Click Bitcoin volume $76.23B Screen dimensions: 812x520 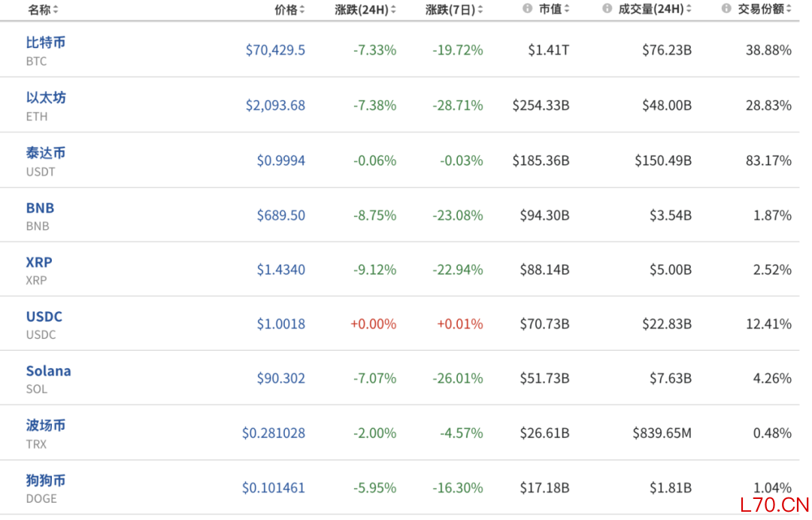667,50
